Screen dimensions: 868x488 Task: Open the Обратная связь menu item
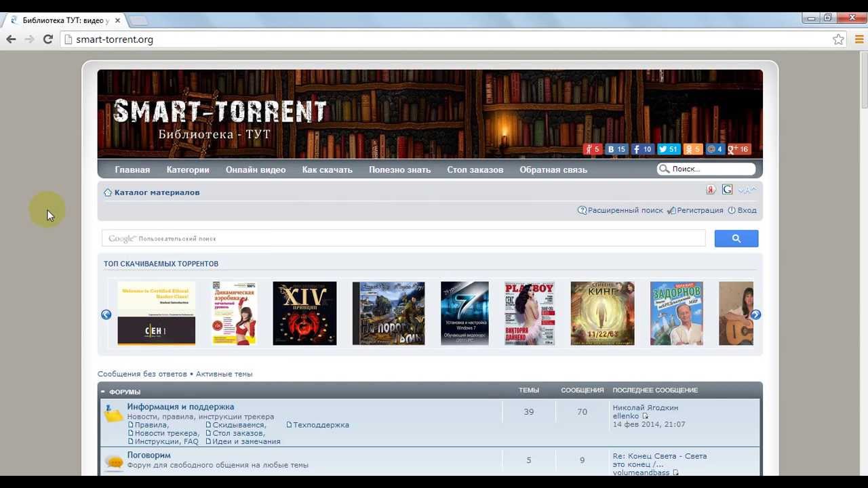553,169
